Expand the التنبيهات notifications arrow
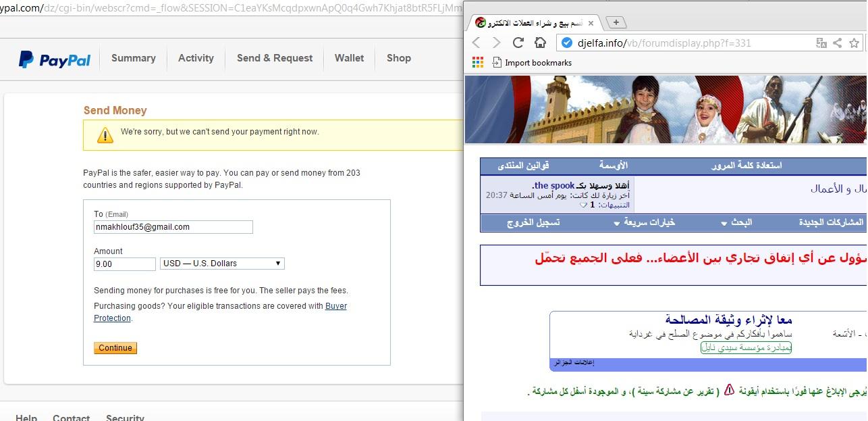The height and width of the screenshot is (421, 868). point(584,205)
